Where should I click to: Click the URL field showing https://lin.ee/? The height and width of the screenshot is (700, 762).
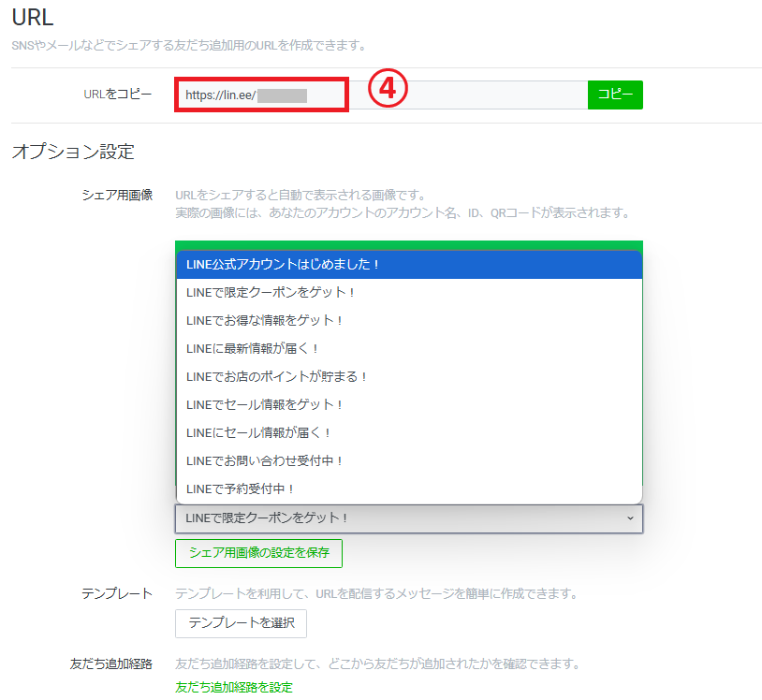coord(381,95)
